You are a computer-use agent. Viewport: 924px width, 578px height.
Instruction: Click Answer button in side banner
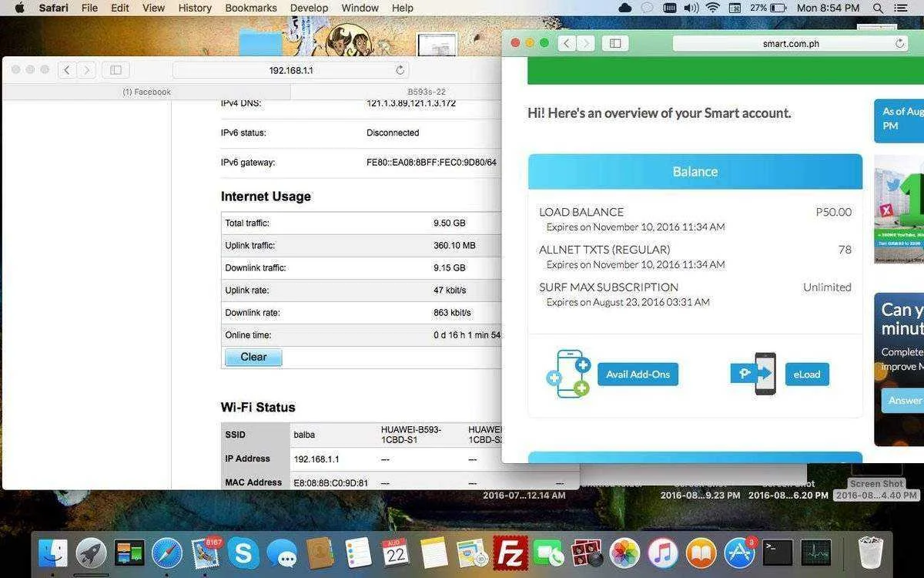tap(904, 400)
